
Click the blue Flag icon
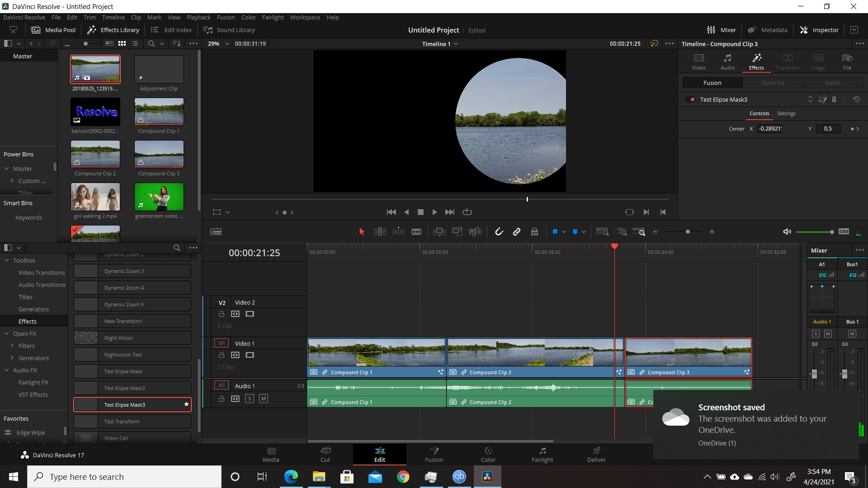555,232
